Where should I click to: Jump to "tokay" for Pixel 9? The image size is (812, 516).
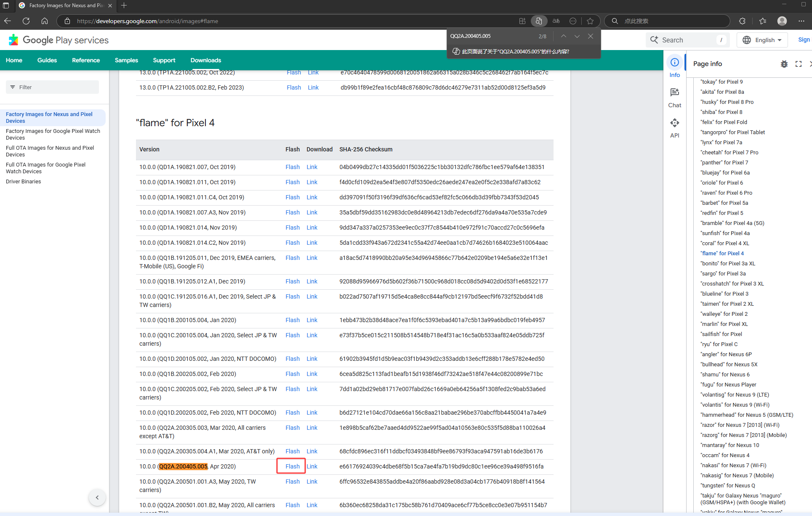click(721, 82)
